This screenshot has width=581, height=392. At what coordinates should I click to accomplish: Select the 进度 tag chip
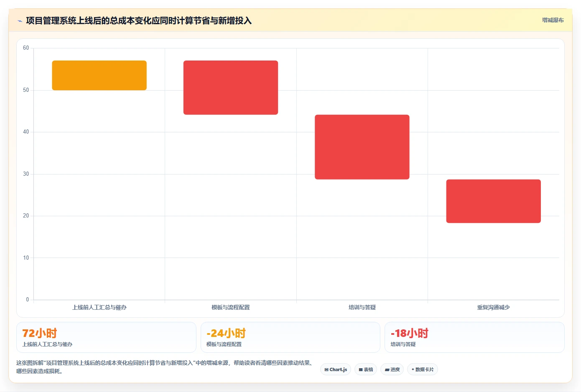[392, 369]
